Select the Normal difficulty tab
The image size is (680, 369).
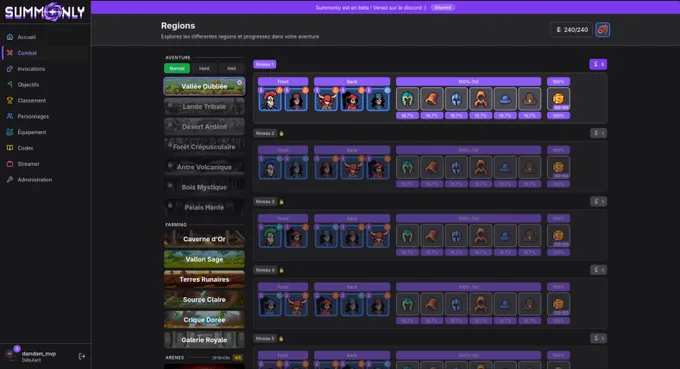[177, 68]
